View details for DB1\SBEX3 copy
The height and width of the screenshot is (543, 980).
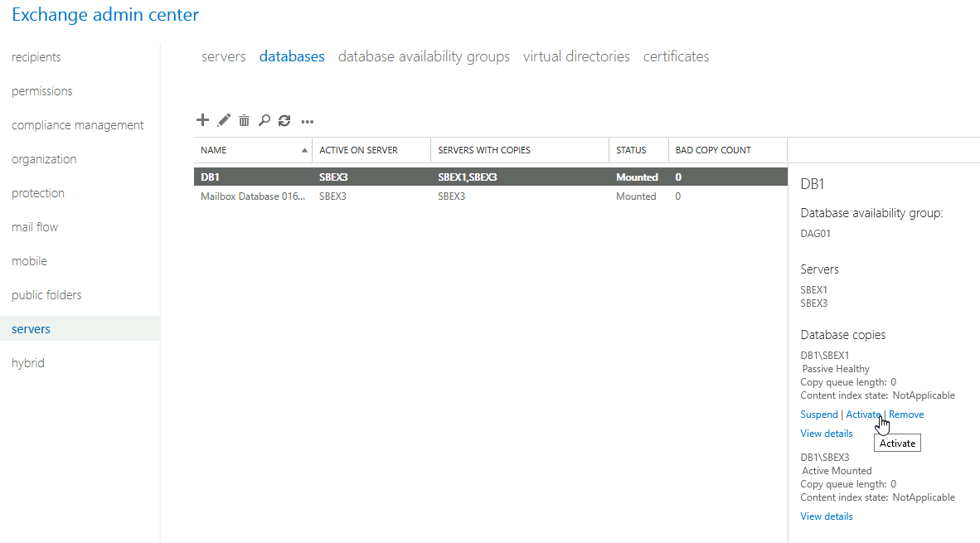827,516
